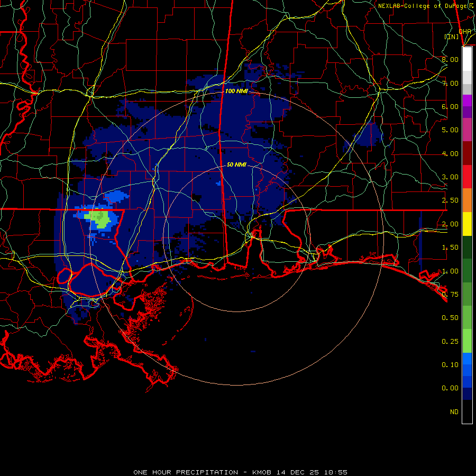Click the 6.00 legend value
Image resolution: width=476 pixels, height=476 pixels.
450,106
